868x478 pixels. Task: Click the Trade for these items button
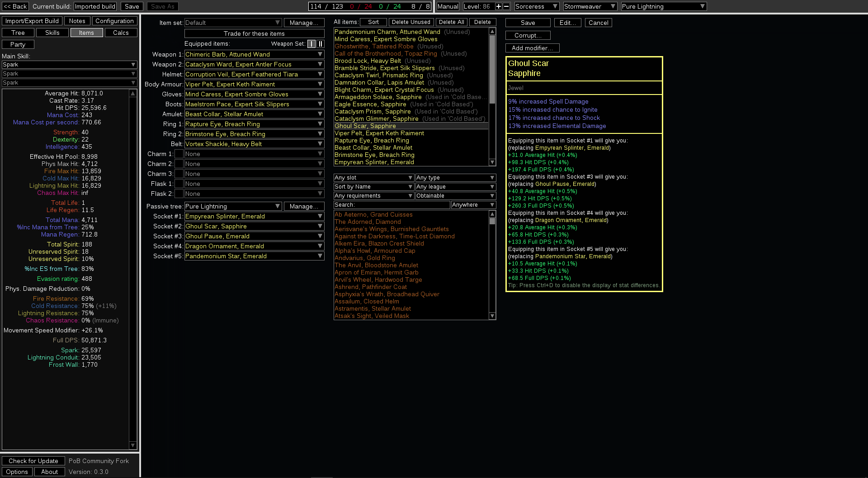254,33
